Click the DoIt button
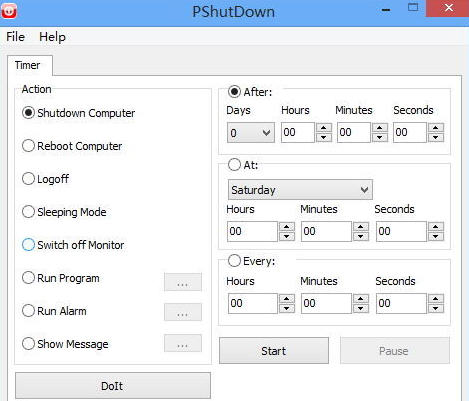The image size is (469, 401). [113, 386]
